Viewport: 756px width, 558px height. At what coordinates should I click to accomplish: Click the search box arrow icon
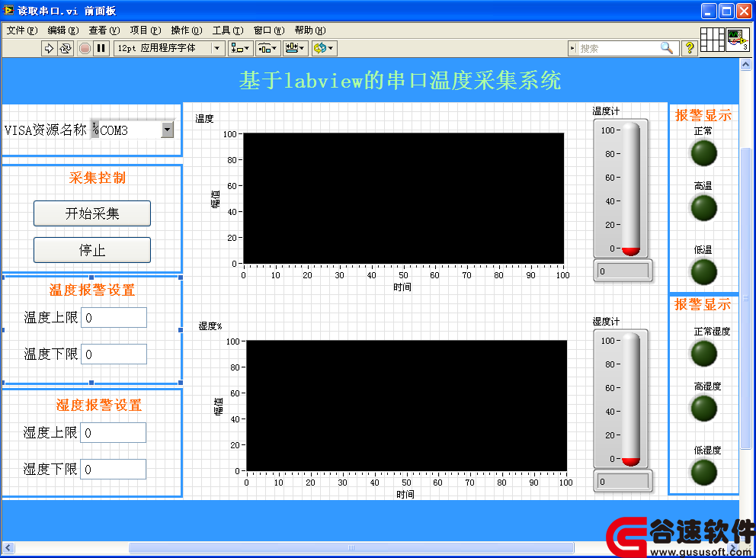[x=573, y=48]
